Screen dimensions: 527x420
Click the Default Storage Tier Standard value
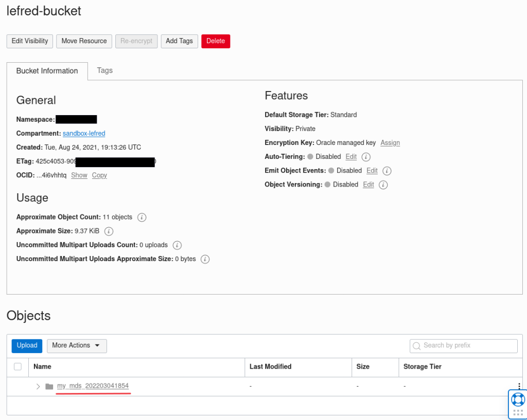pos(343,115)
